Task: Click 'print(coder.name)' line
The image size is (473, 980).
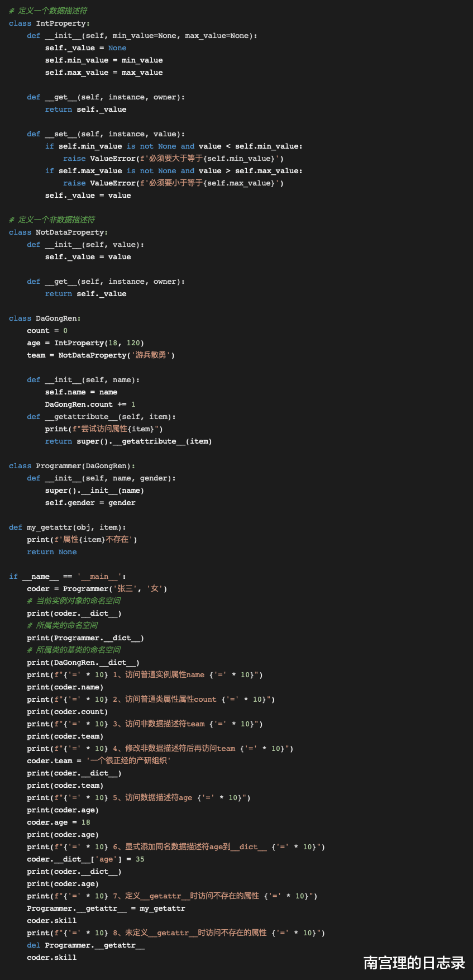Action: coord(65,687)
